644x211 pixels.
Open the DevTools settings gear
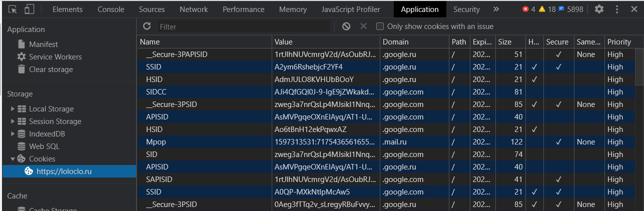[599, 9]
